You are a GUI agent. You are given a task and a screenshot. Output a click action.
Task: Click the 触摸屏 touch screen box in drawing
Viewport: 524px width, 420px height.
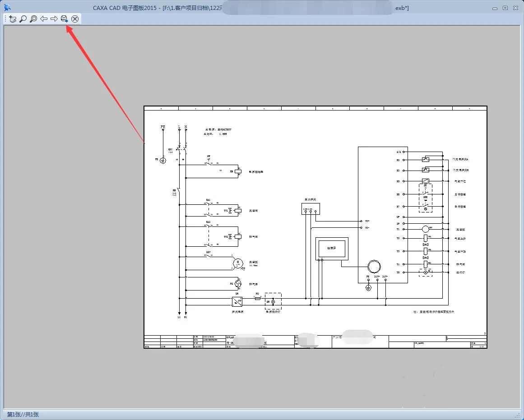(332, 249)
